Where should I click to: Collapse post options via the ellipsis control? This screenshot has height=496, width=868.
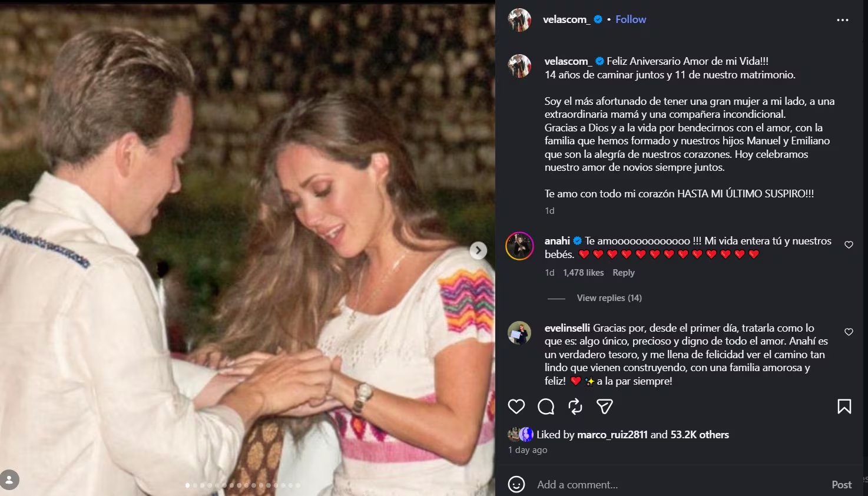point(843,19)
